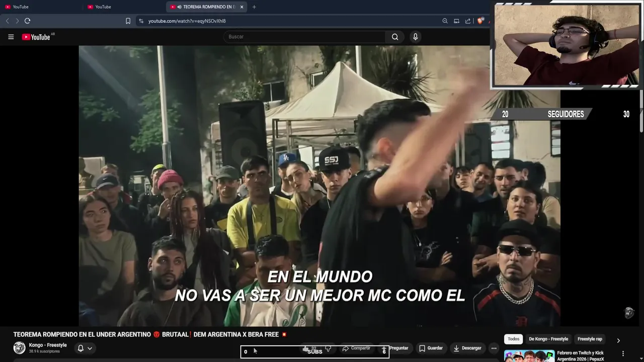Screen dimensions: 644x362
Task: Focus the Buscar search field
Action: (305, 37)
